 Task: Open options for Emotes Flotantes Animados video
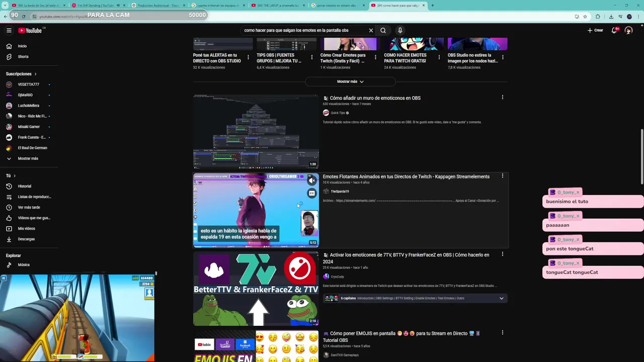click(502, 176)
